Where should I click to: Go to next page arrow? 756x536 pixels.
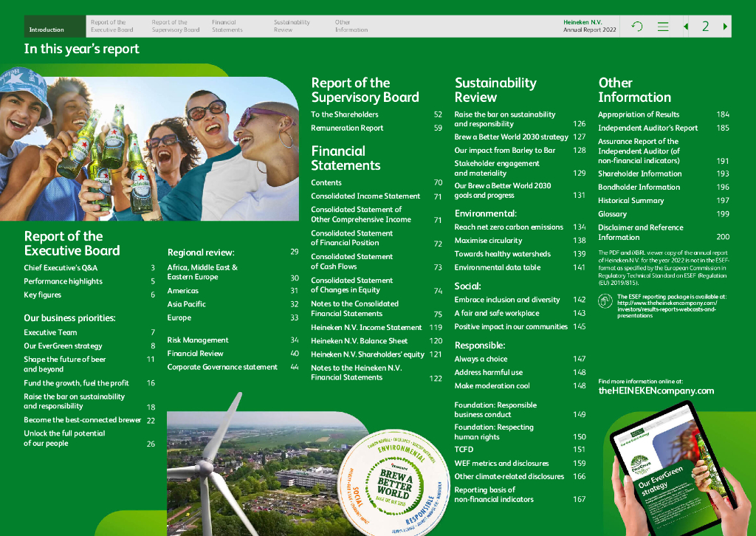(725, 27)
